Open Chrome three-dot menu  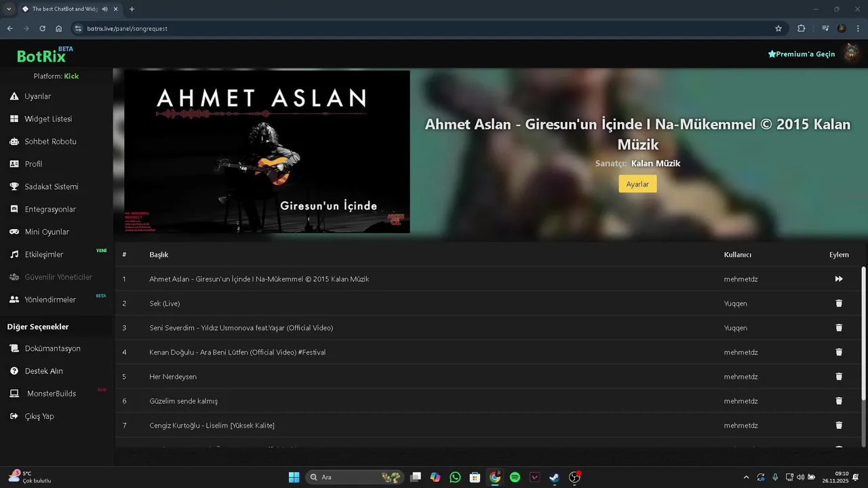858,28
